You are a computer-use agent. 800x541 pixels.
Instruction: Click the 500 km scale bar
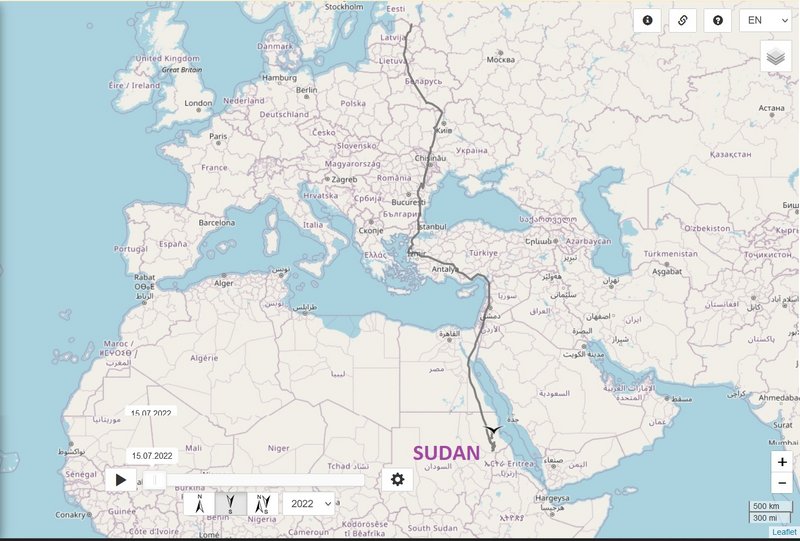click(x=770, y=506)
